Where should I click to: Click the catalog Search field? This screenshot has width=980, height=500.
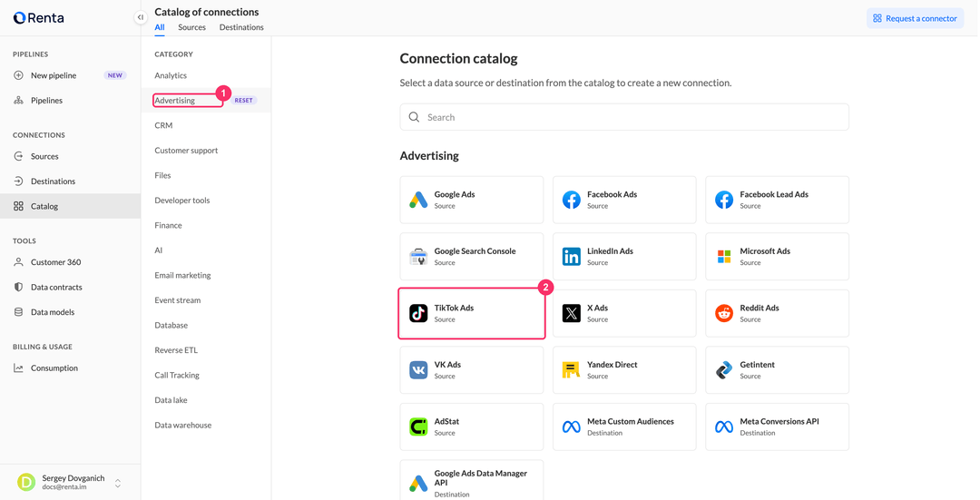pos(624,117)
